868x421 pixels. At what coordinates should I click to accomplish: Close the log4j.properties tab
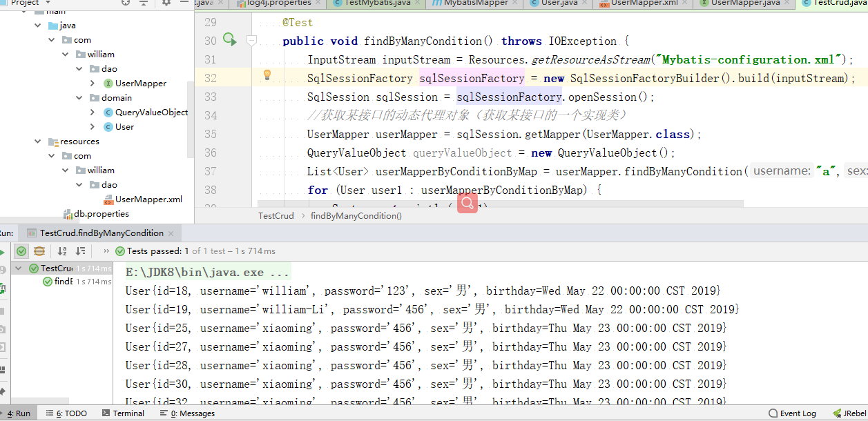pyautogui.click(x=318, y=3)
